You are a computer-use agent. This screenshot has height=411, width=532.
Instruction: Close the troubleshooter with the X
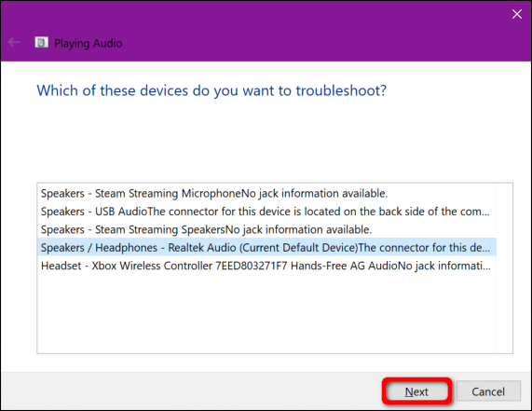pyautogui.click(x=517, y=14)
